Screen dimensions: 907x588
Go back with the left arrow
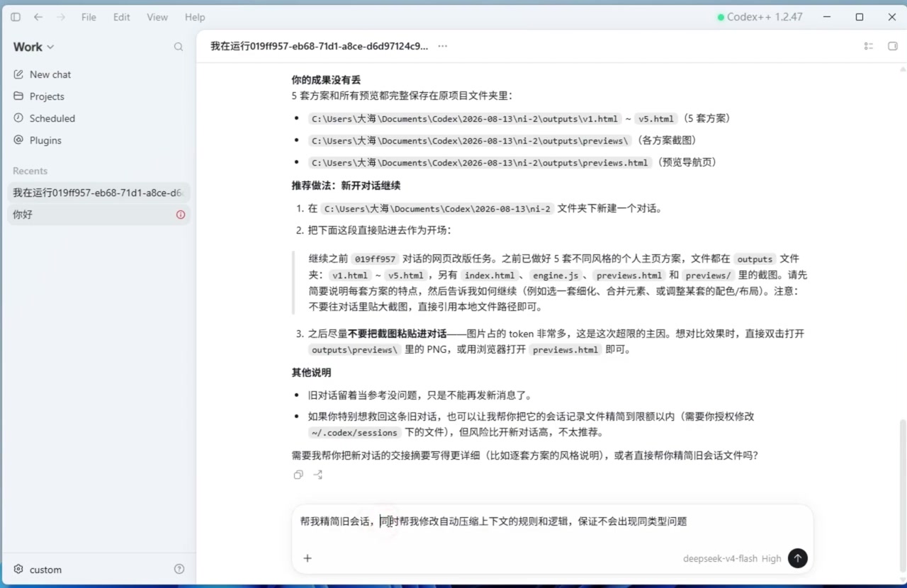(38, 17)
